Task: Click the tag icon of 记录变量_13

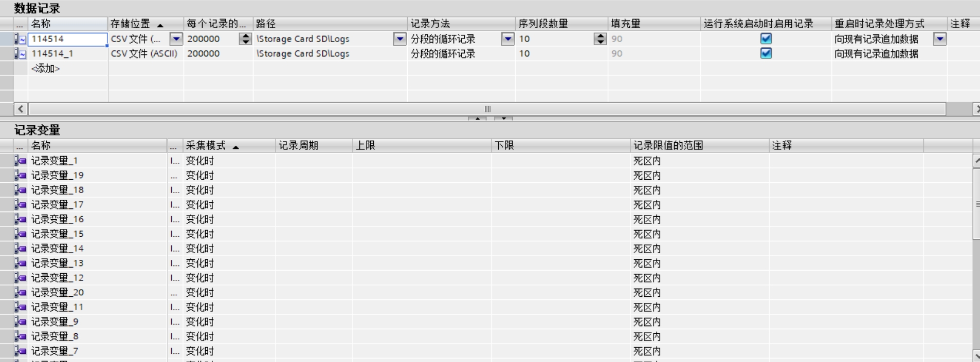Action: click(20, 263)
